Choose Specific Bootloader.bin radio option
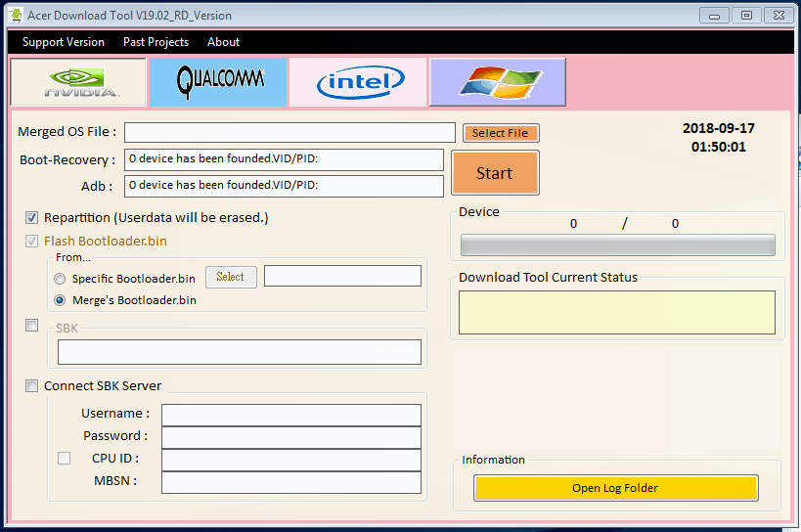The image size is (801, 532). [x=60, y=279]
